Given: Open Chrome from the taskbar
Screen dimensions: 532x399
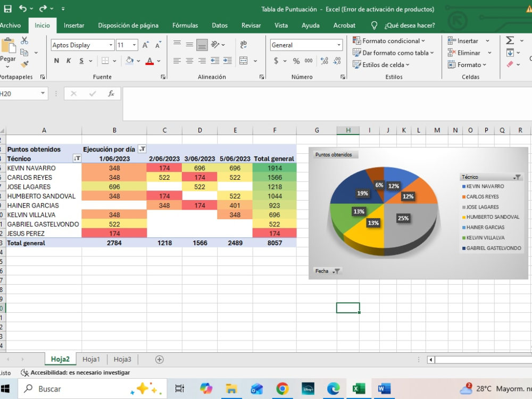Looking at the screenshot, I should pyautogui.click(x=282, y=388).
